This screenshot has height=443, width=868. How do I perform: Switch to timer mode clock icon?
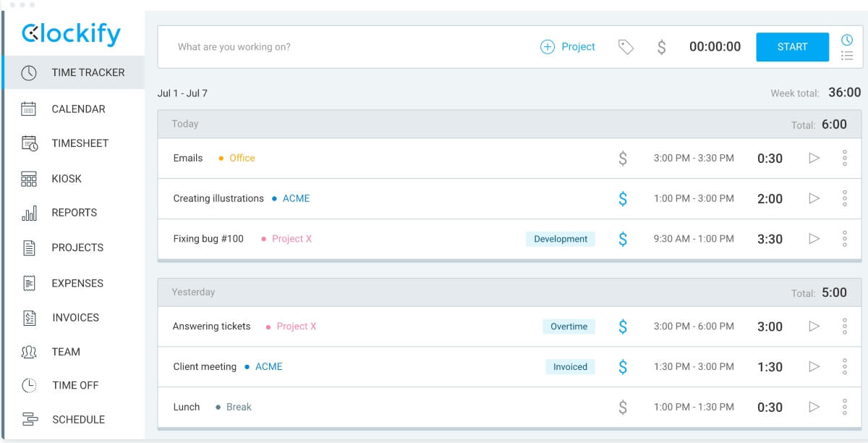tap(847, 39)
